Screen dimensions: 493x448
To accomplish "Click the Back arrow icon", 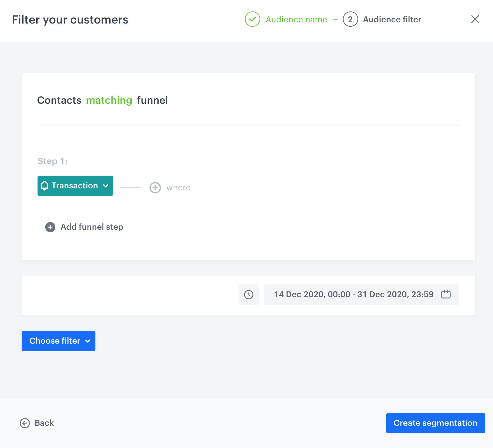I will pyautogui.click(x=25, y=423).
